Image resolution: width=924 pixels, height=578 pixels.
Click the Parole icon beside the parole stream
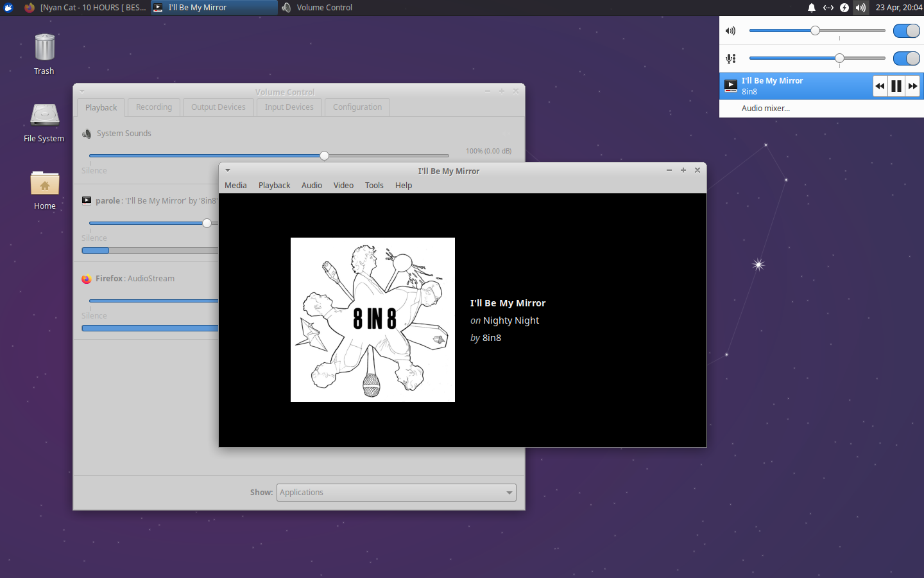(86, 200)
